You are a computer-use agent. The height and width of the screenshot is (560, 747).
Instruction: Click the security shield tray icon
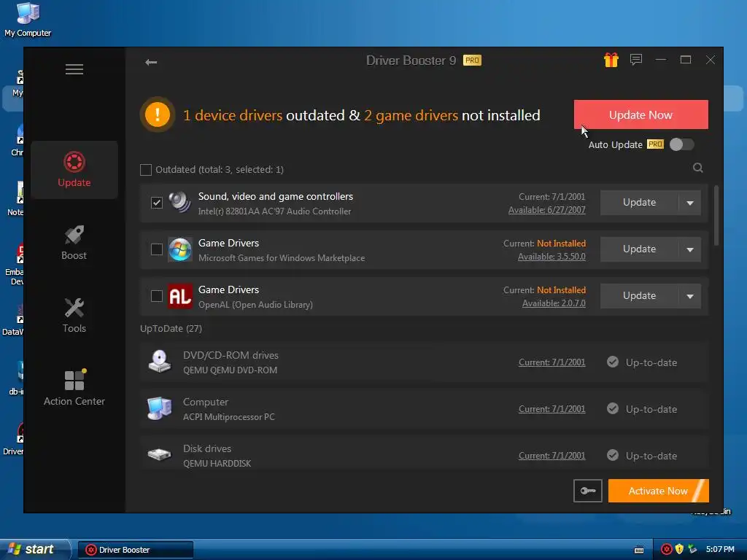coord(679,550)
